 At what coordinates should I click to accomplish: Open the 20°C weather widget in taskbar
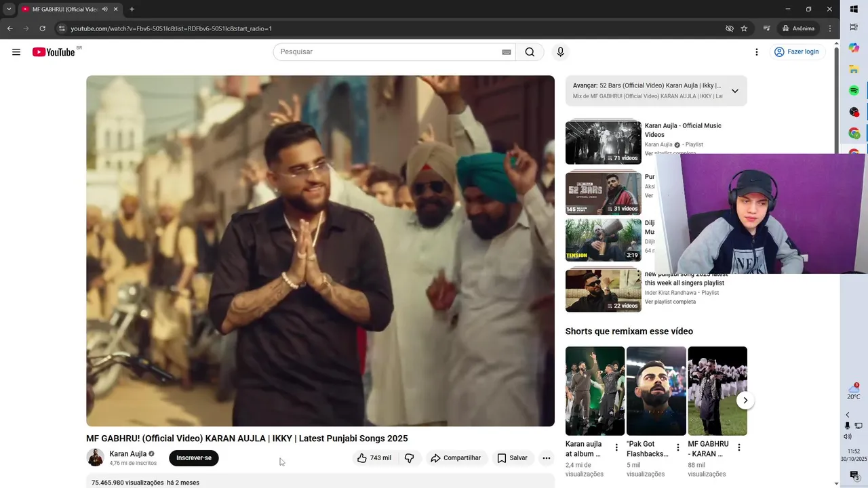tap(854, 392)
